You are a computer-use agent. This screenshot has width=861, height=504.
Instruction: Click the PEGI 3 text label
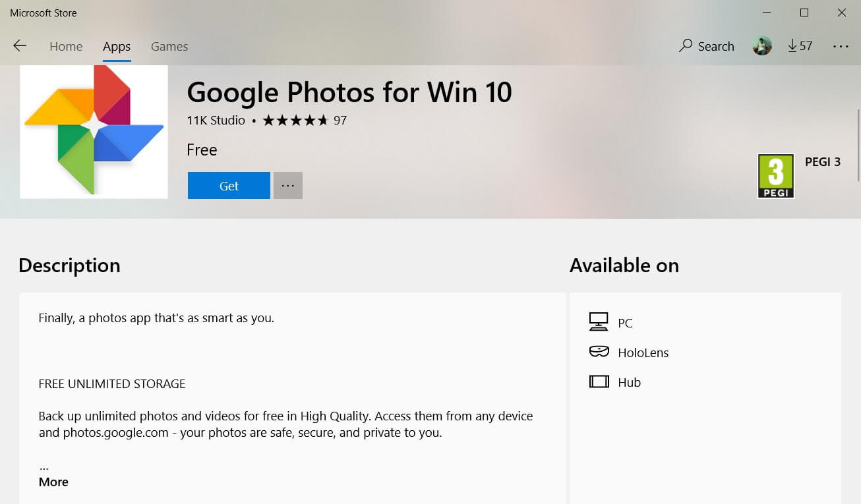click(823, 162)
